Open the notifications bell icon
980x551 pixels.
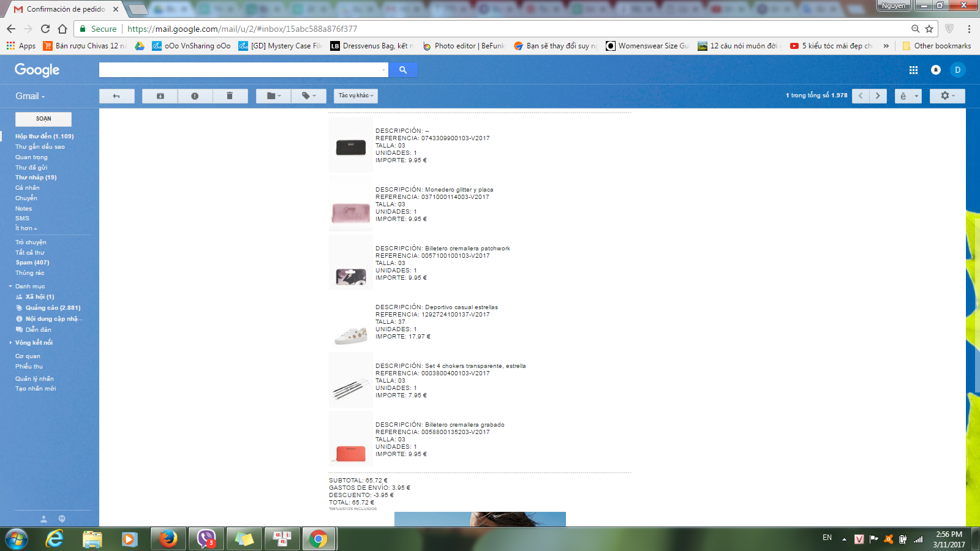click(935, 70)
